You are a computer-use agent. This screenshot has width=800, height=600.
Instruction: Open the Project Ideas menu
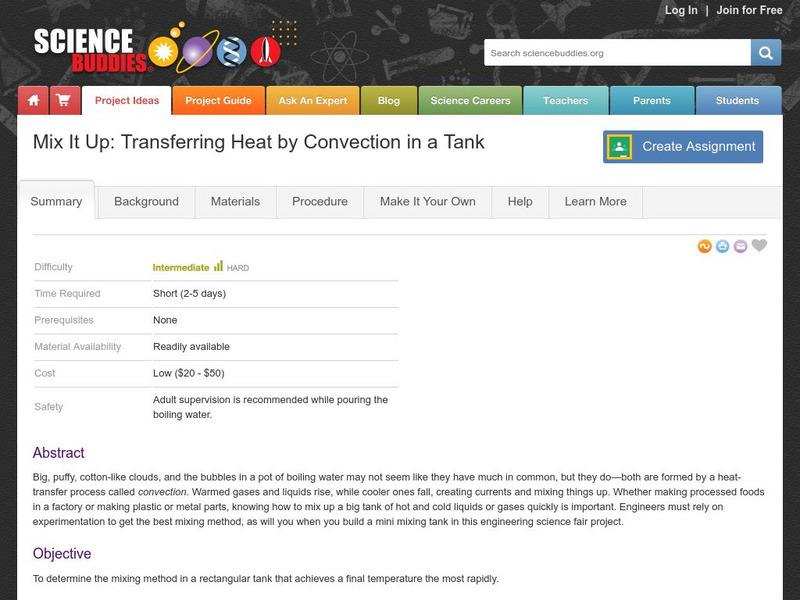click(x=126, y=100)
